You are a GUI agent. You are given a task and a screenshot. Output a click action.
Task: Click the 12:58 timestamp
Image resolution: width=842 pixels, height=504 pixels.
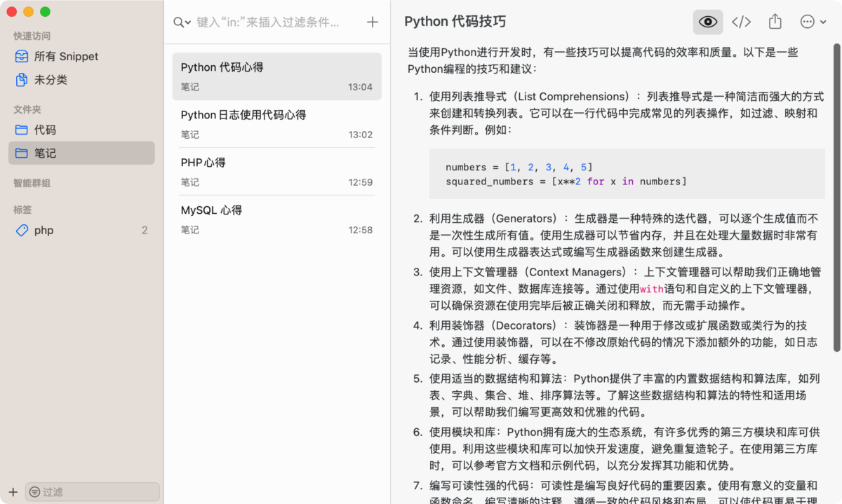tap(360, 230)
